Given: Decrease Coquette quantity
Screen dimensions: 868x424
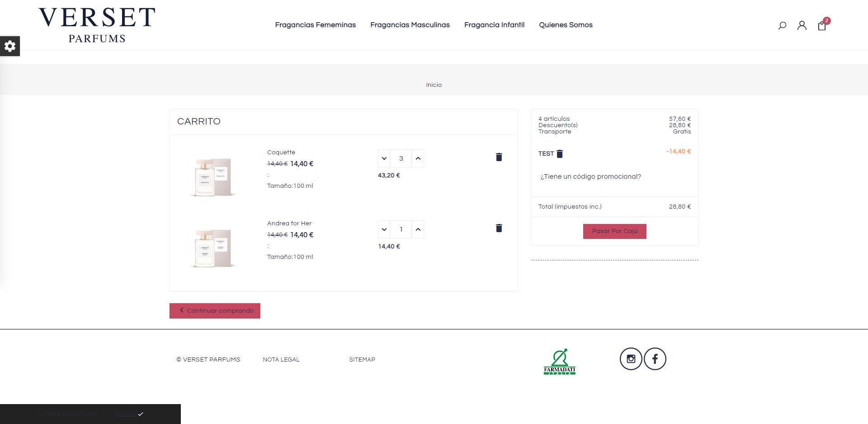Looking at the screenshot, I should (384, 158).
